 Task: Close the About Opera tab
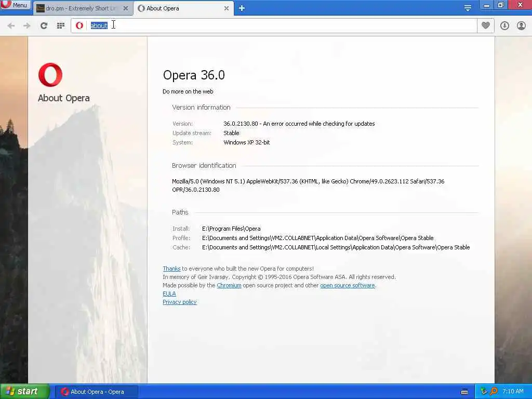pos(227,8)
